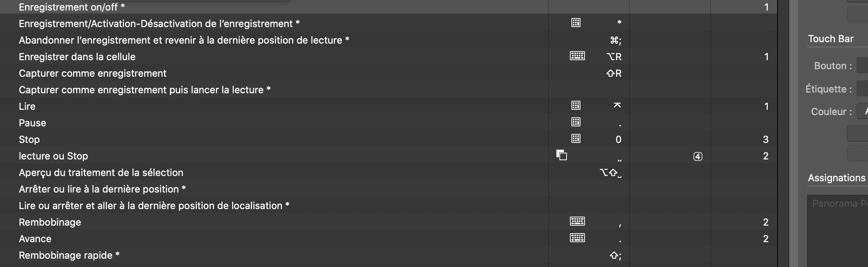The image size is (868, 267).
Task: Select the Capturer comme enregistrement command
Action: click(x=93, y=73)
